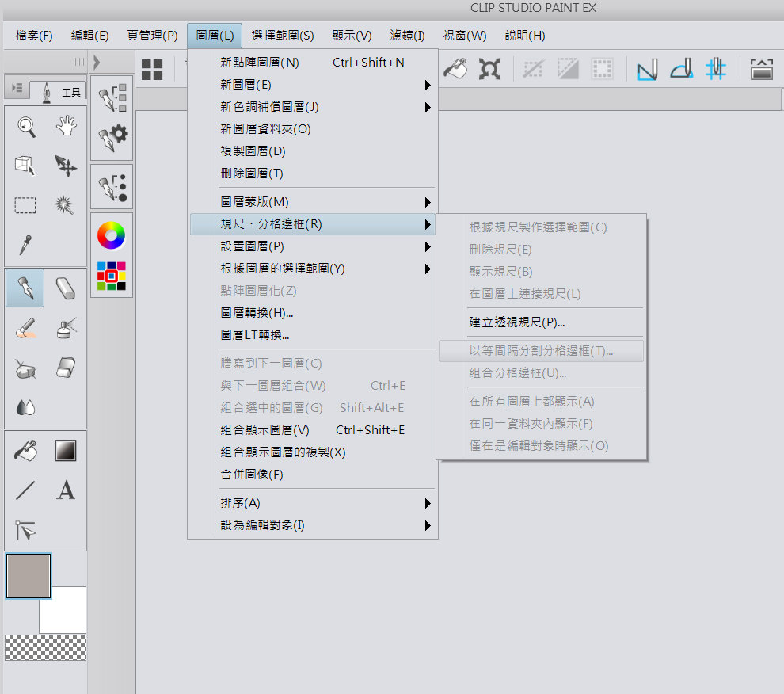The height and width of the screenshot is (694, 784).
Task: Select the white sub drawing color swatch
Action: (x=67, y=615)
